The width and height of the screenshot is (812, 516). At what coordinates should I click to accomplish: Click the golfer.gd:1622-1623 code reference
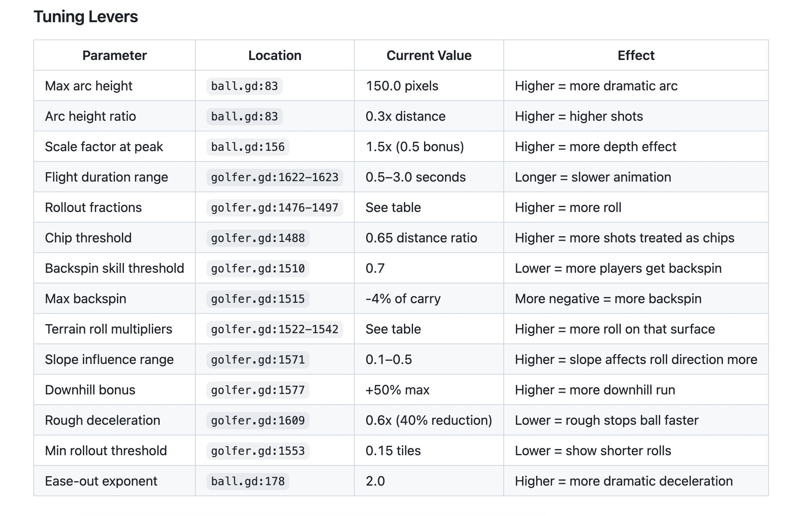point(275,177)
